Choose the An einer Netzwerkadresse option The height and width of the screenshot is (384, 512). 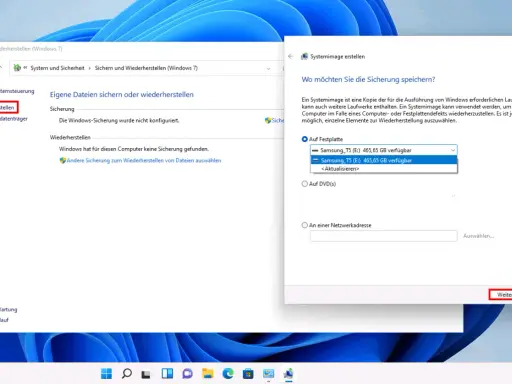[x=304, y=225]
